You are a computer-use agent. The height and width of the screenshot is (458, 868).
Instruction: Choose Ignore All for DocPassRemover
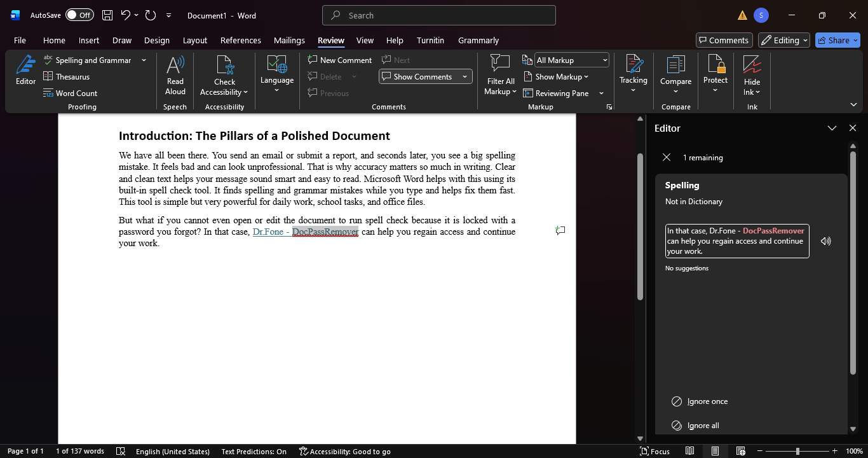[x=702, y=425]
